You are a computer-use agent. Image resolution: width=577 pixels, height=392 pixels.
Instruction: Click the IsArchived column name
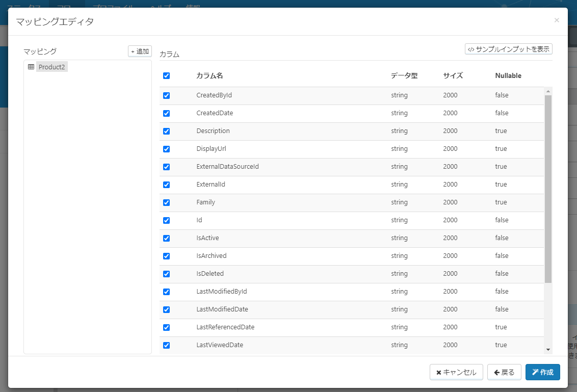point(212,256)
